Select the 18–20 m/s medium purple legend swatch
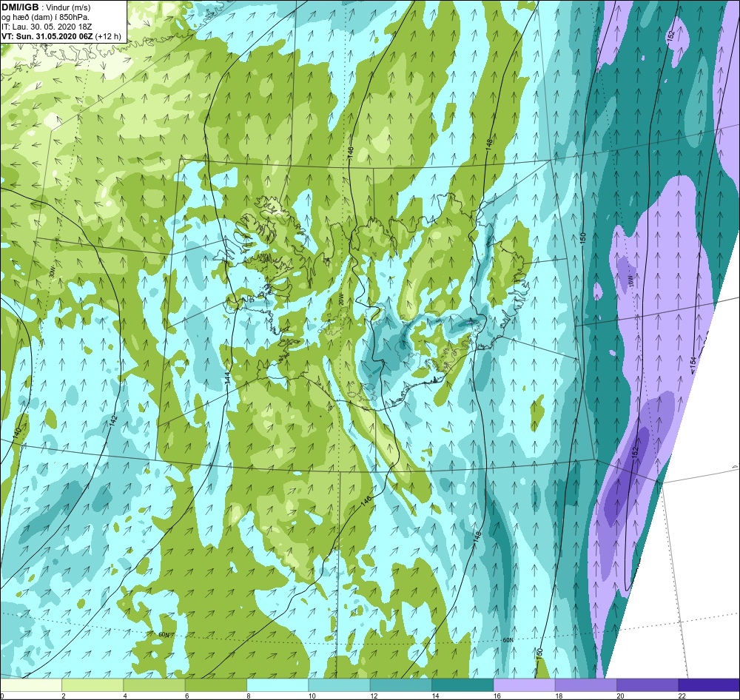The image size is (740, 700). pos(585,684)
